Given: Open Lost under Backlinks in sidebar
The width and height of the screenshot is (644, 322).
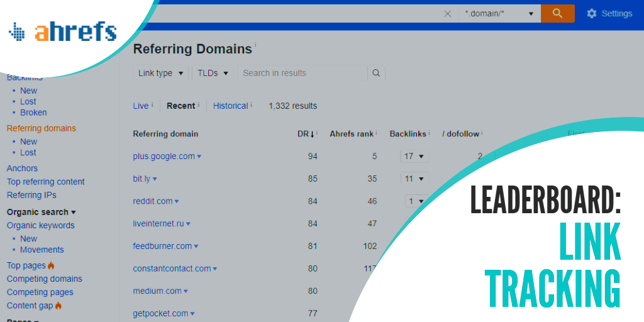Looking at the screenshot, I should (28, 101).
